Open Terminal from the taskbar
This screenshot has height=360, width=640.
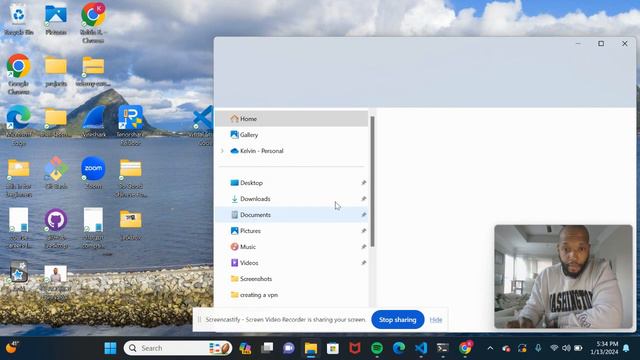442,348
